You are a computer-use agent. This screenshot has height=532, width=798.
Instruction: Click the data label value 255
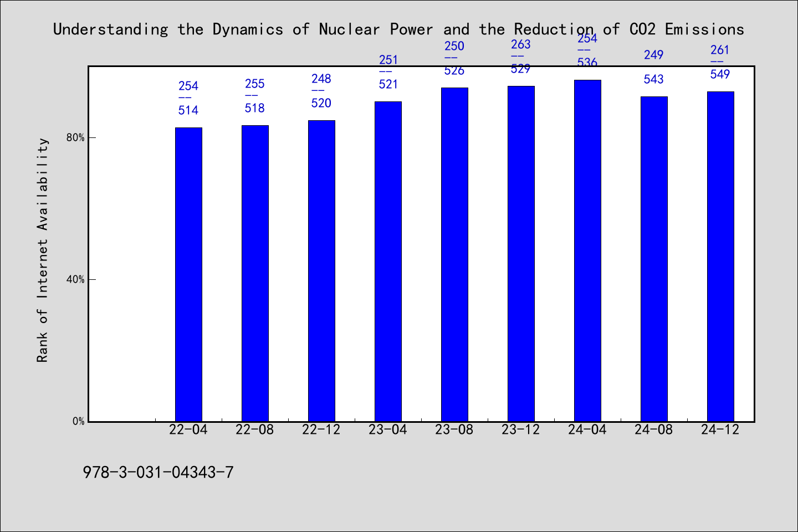[255, 84]
